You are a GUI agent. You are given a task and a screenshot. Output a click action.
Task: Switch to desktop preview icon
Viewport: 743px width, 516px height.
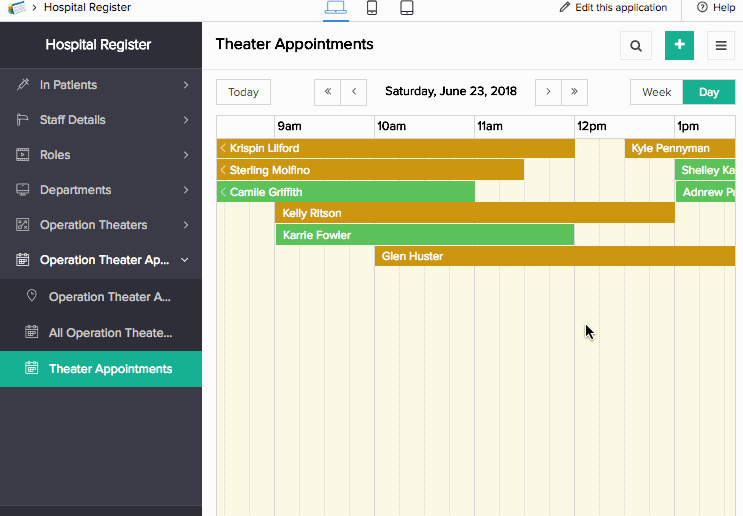click(x=335, y=8)
